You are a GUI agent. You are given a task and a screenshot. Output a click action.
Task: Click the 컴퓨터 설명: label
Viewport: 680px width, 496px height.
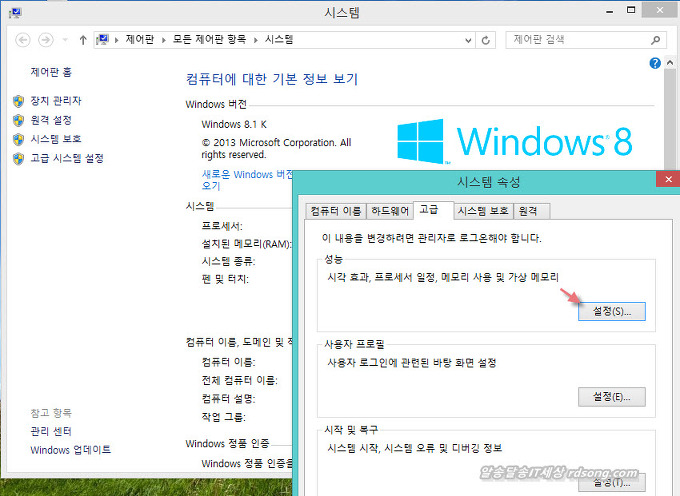click(x=228, y=398)
